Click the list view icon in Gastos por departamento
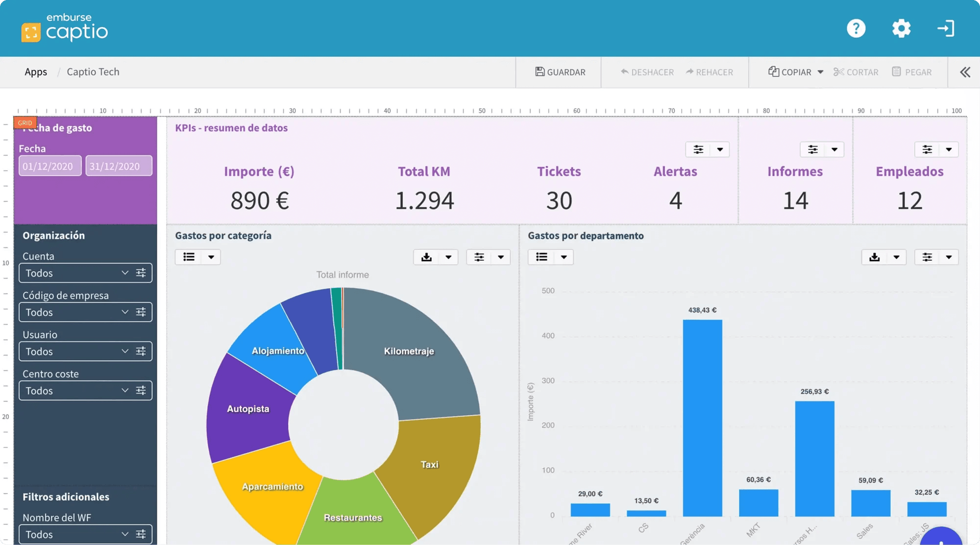The image size is (980, 545). point(541,257)
